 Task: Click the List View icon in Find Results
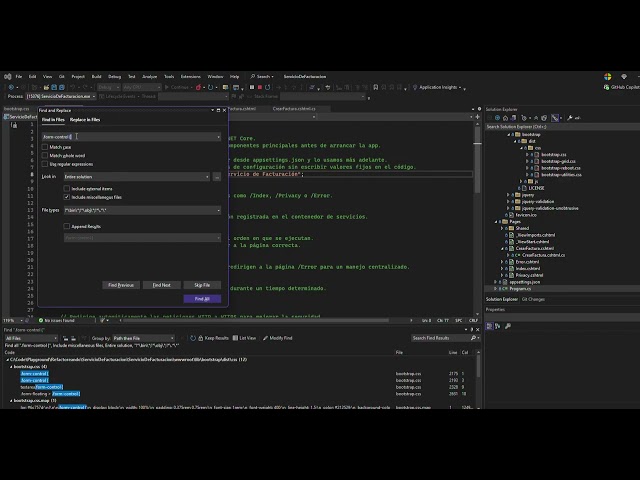point(235,338)
